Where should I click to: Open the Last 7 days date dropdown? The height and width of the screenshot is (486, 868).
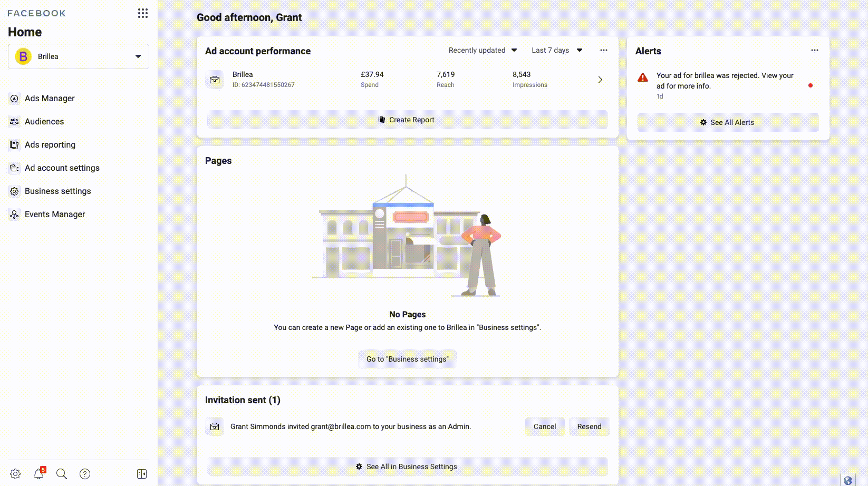557,50
